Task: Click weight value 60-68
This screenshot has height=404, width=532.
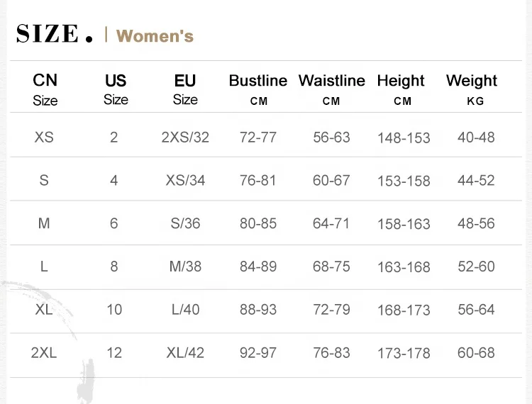Action: click(x=476, y=352)
